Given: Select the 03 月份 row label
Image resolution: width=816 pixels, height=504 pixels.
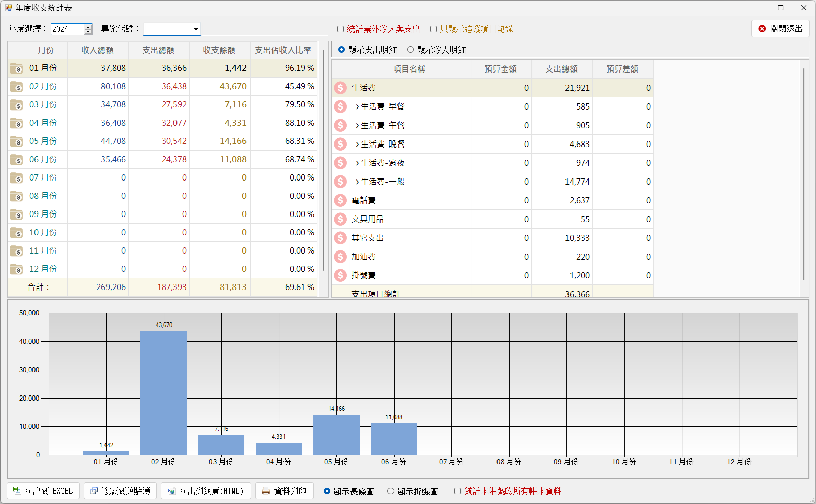Looking at the screenshot, I should coord(43,105).
